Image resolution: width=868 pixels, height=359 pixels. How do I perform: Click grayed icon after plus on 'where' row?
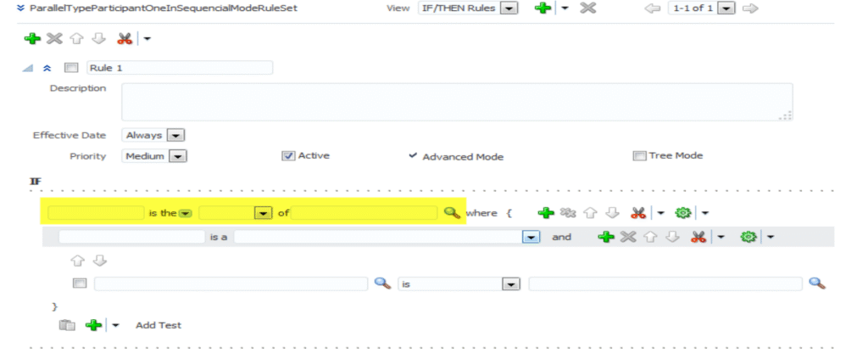[568, 213]
